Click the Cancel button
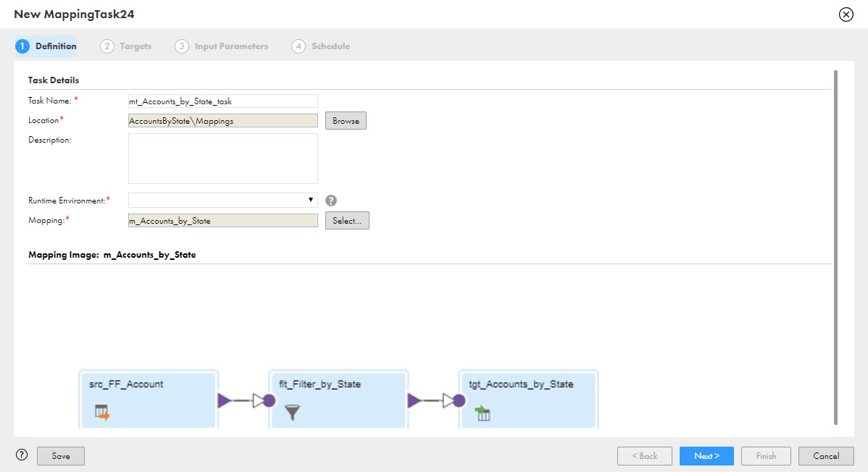The height and width of the screenshot is (472, 868). [x=826, y=456]
